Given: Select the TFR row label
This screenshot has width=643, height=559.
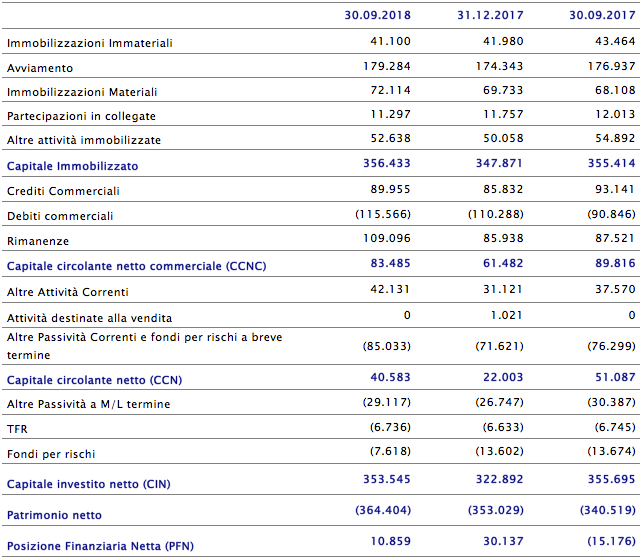Looking at the screenshot, I should pyautogui.click(x=17, y=429).
